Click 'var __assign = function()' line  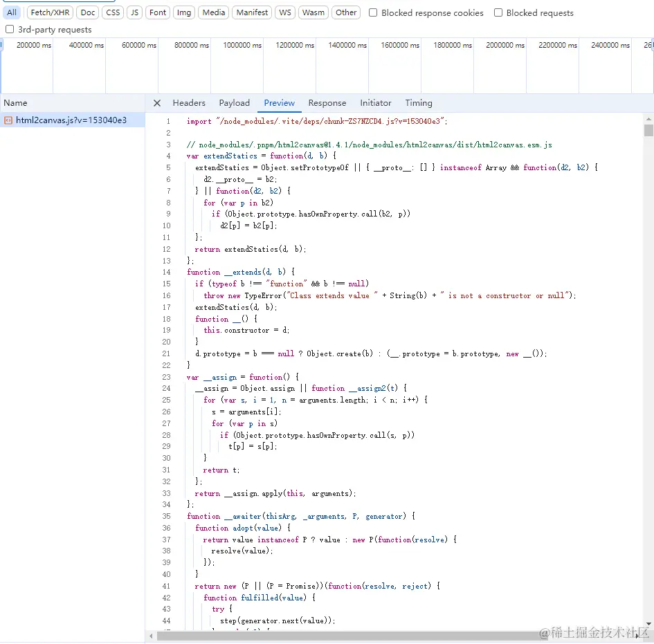click(x=243, y=377)
